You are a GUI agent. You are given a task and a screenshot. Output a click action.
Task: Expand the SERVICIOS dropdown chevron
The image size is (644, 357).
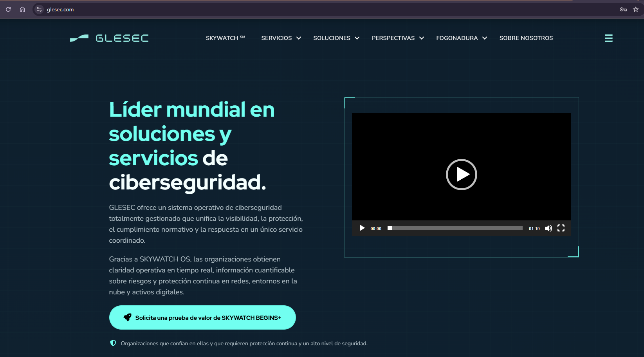coord(299,38)
